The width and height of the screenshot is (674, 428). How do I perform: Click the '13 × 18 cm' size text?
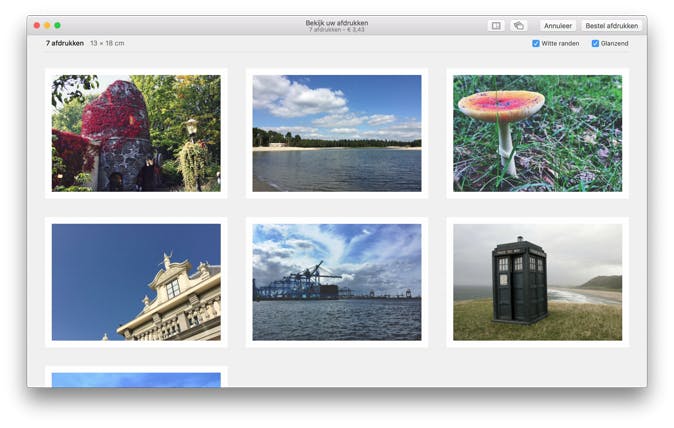click(107, 43)
